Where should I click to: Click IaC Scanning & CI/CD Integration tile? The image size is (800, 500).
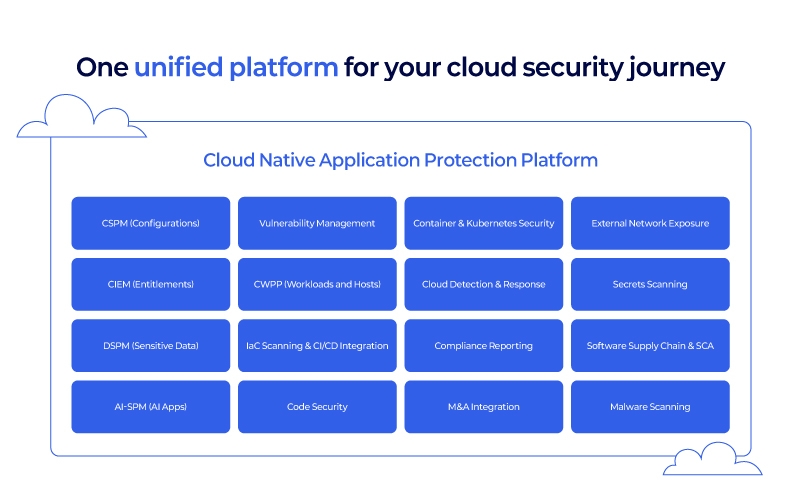pyautogui.click(x=317, y=345)
